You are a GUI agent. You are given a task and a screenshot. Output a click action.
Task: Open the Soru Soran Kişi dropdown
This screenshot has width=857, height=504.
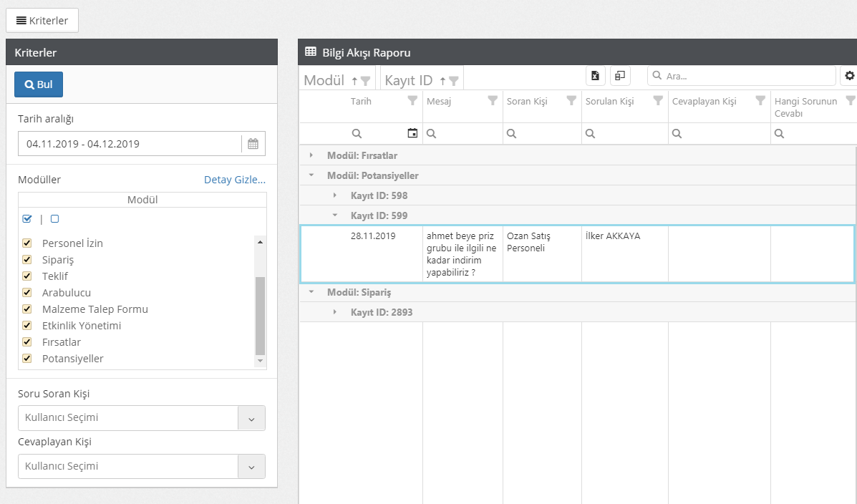[251, 418]
